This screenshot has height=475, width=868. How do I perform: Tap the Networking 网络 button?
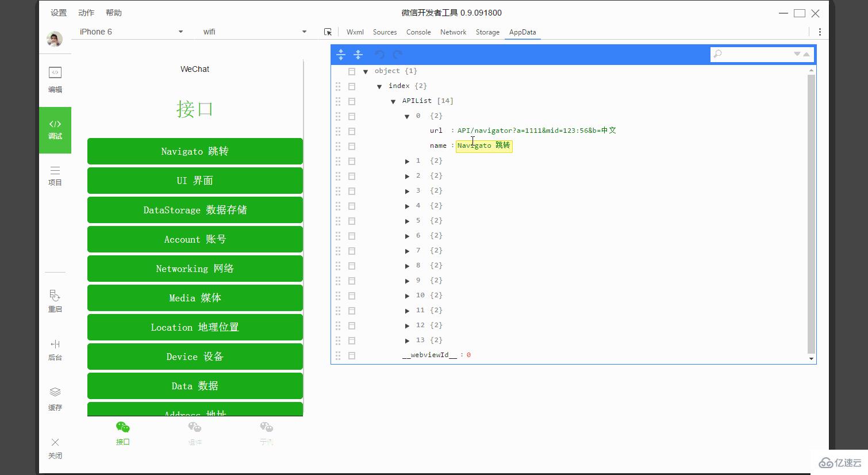(195, 269)
